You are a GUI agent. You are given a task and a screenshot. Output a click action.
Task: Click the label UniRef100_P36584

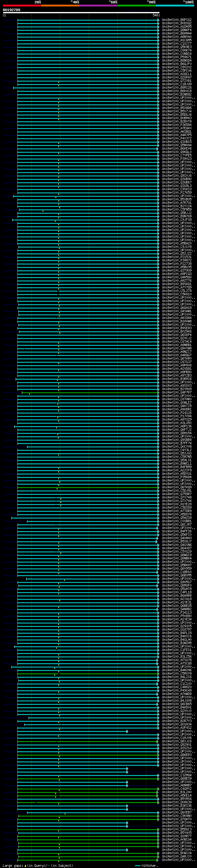pos(177,125)
